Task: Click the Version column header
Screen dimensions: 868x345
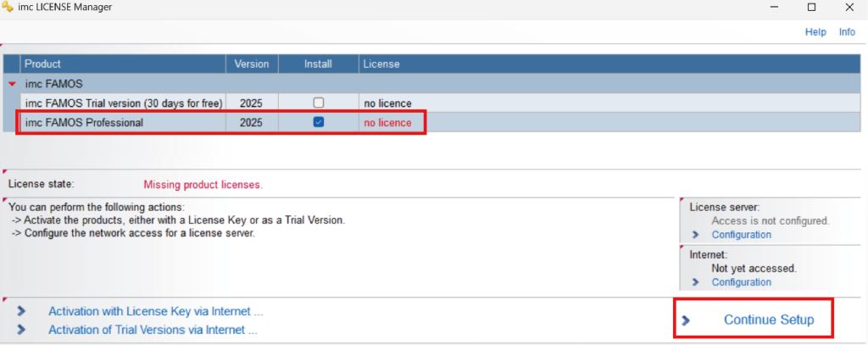Action: tap(252, 64)
